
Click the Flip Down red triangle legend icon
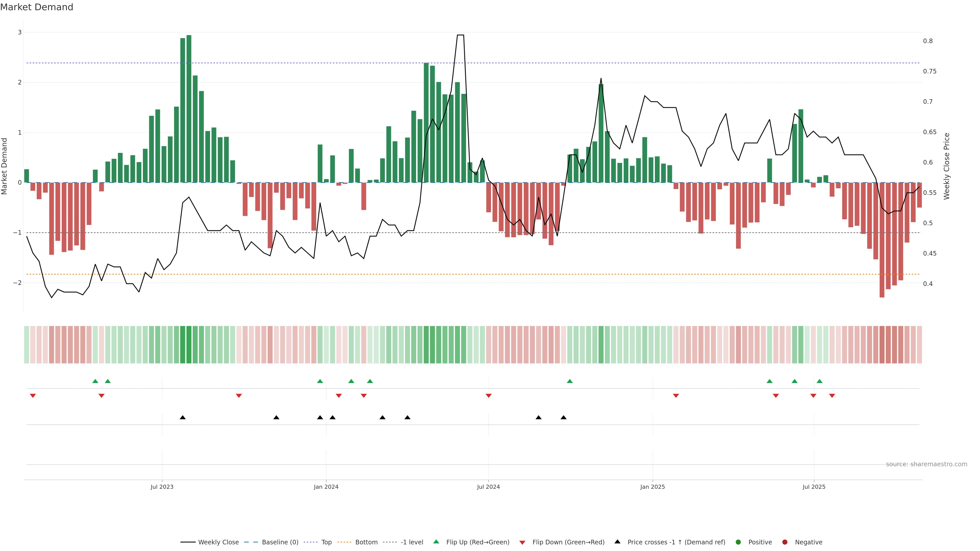[x=522, y=542]
